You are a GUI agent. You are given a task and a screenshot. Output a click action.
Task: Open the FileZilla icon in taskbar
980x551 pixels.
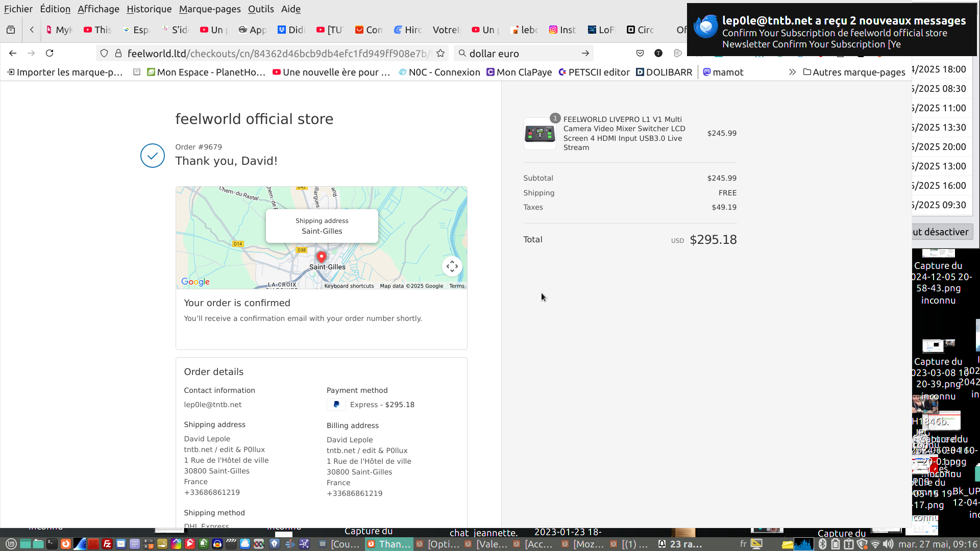tap(107, 544)
